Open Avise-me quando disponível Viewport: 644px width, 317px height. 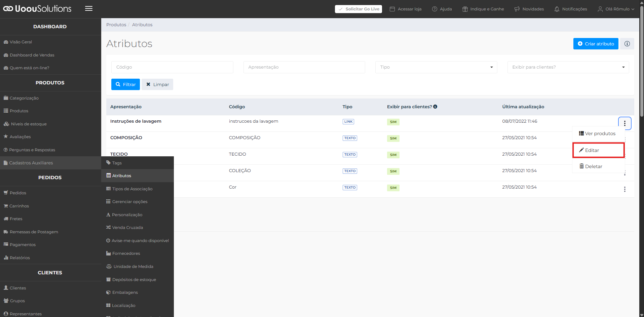pyautogui.click(x=138, y=241)
